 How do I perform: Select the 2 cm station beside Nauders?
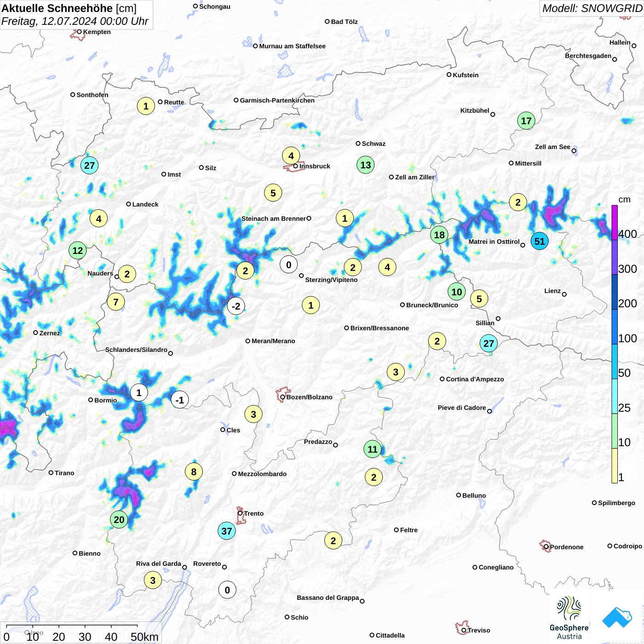127,274
